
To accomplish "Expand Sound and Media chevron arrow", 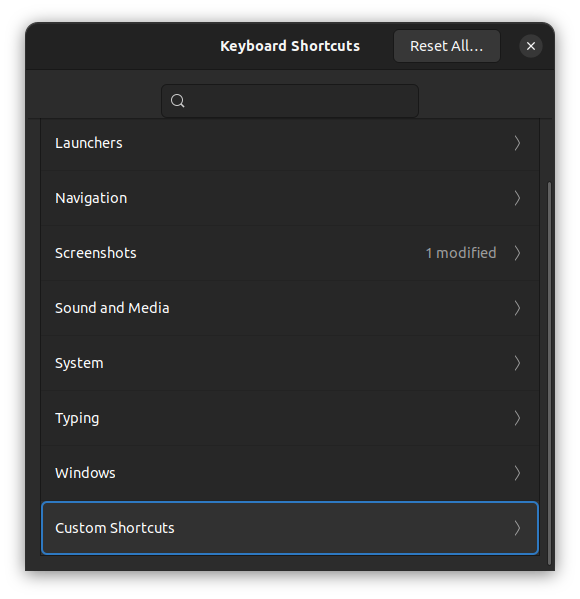I will (517, 308).
